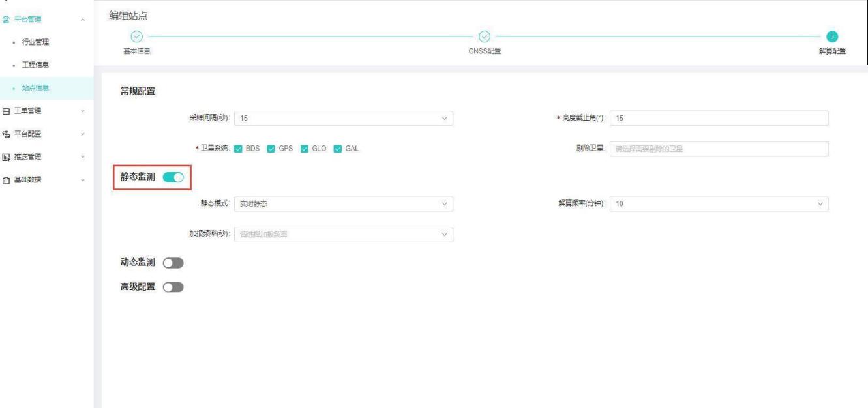Select 行业管理 in the sidebar menu
The image size is (868, 408).
click(37, 42)
